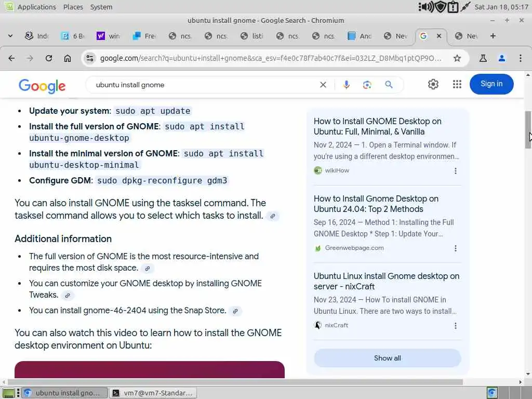Clear the search query with X
The height and width of the screenshot is (399, 532).
tap(323, 85)
